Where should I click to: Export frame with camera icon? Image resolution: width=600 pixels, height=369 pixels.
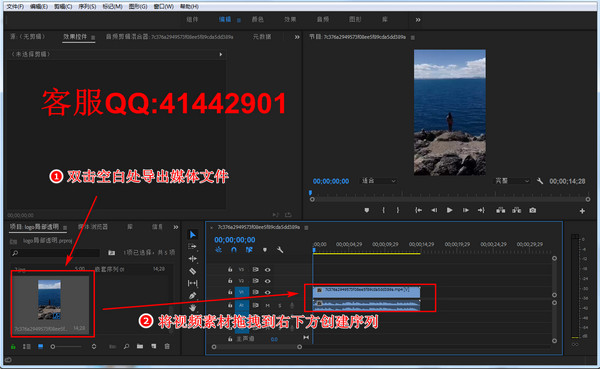533,210
